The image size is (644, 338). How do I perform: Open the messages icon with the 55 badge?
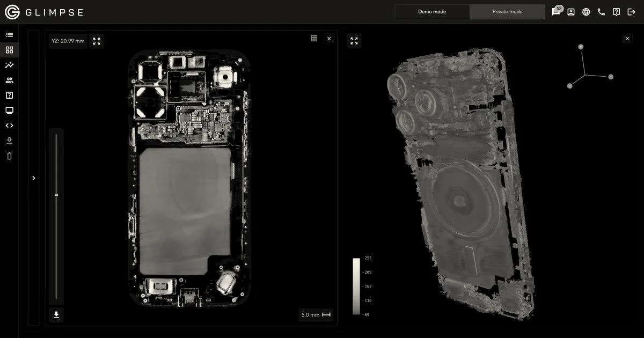point(557,11)
